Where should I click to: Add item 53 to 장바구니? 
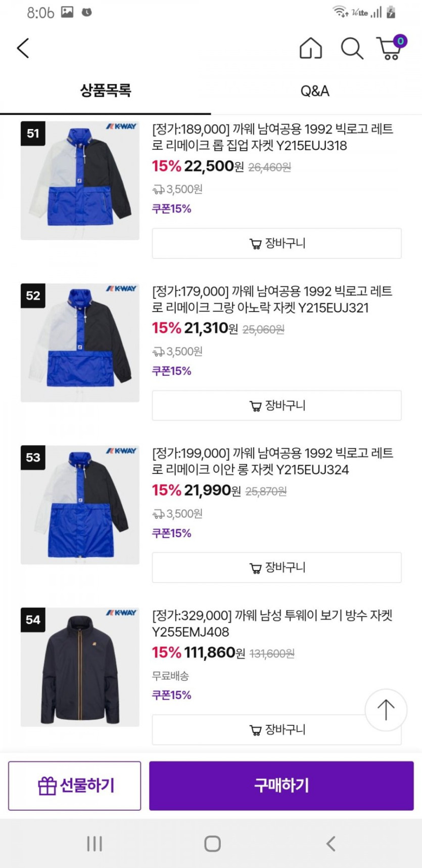tap(276, 568)
